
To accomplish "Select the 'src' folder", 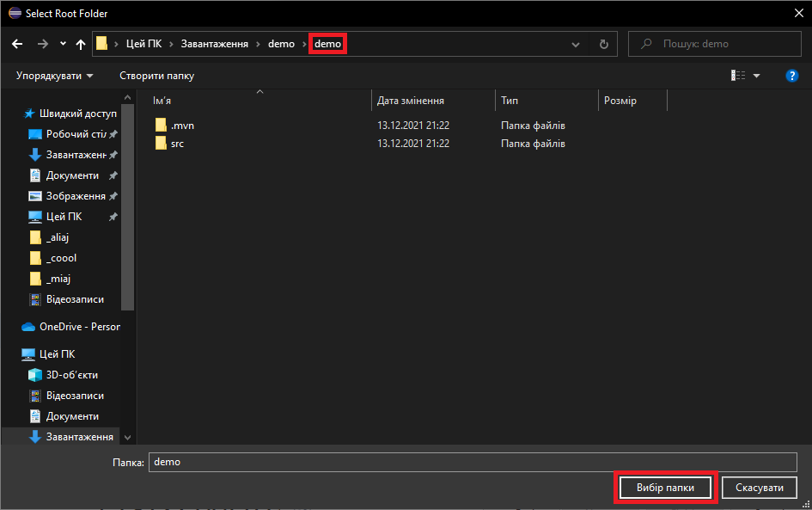I will click(x=177, y=144).
